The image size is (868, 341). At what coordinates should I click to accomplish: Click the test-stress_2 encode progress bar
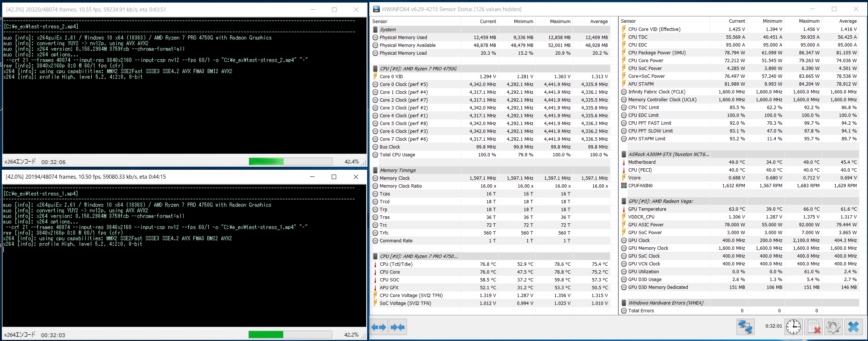[x=291, y=161]
